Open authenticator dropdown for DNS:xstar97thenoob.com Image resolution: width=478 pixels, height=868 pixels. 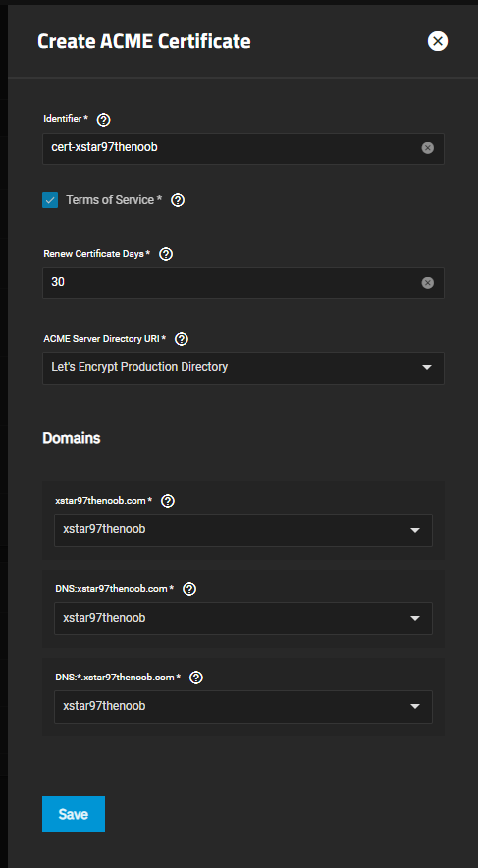tap(243, 618)
